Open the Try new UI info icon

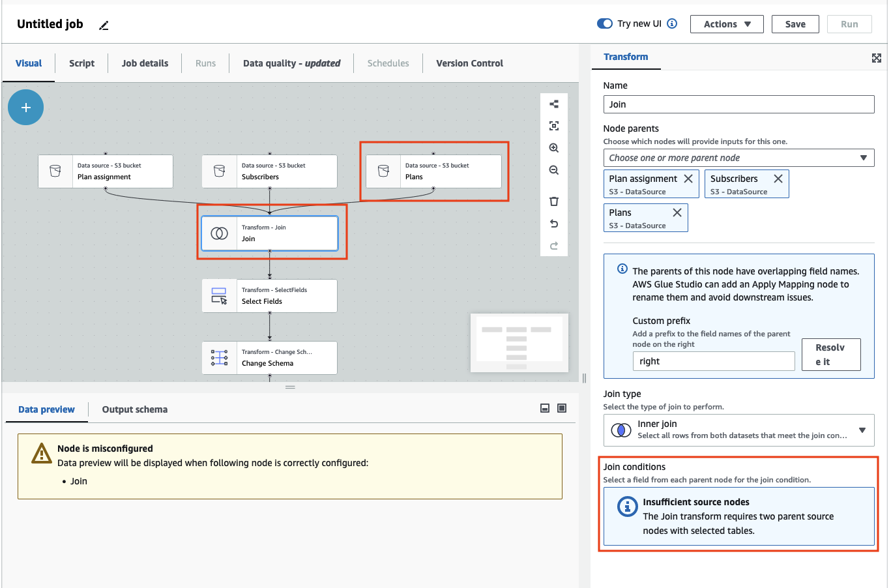coord(672,23)
